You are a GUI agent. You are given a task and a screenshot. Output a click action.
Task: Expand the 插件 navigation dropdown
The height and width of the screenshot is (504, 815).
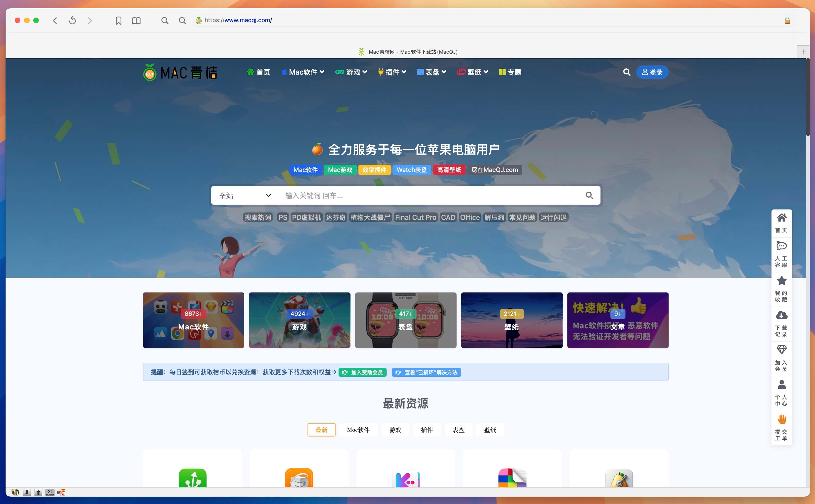coord(392,72)
